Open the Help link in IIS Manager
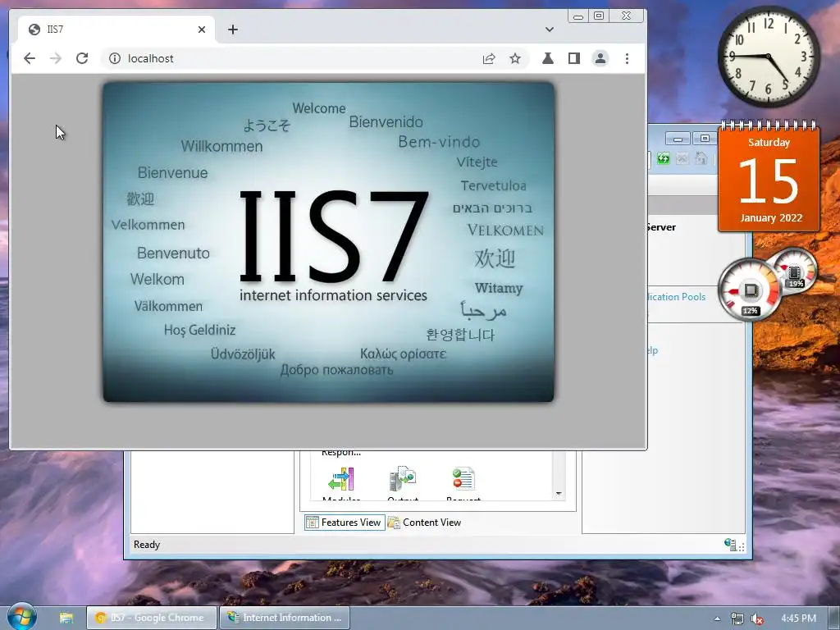 point(652,350)
